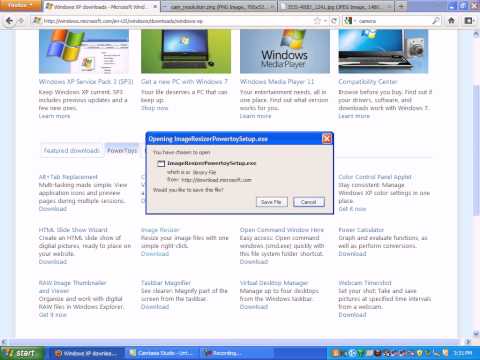The image size is (480, 360).
Task: Open the orange Firefox menu button
Action: [21, 5]
